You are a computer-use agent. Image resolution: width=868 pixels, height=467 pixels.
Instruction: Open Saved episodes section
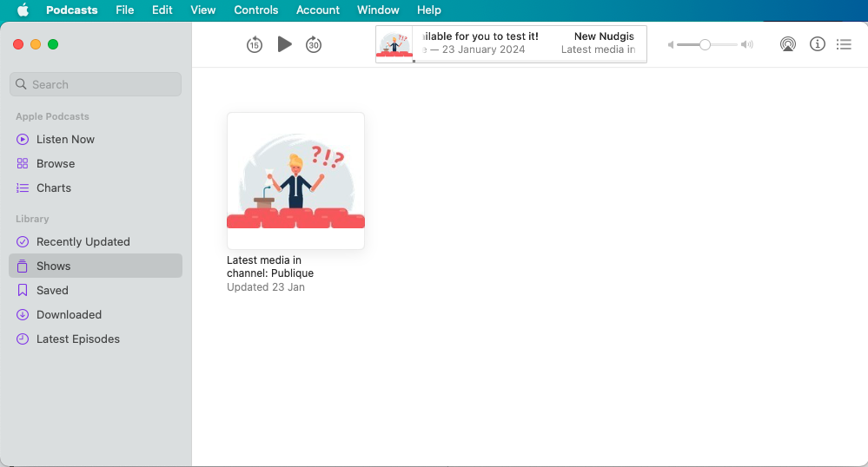(x=96, y=291)
